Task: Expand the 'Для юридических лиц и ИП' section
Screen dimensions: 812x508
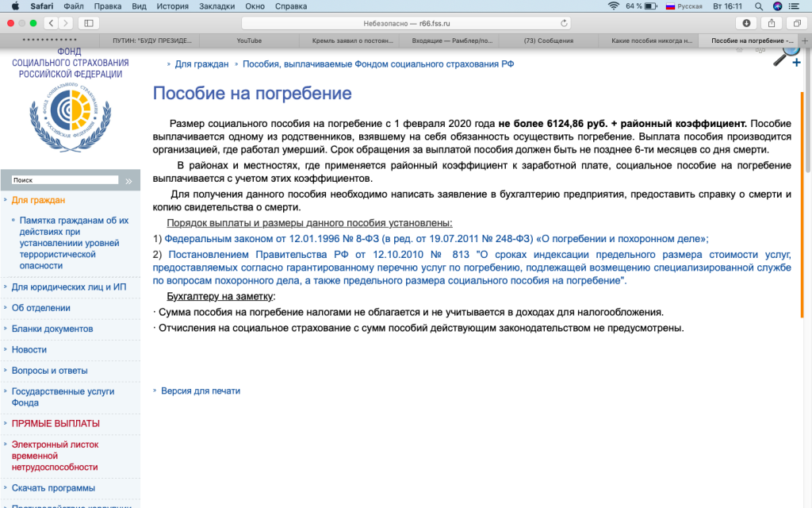Action: click(69, 287)
